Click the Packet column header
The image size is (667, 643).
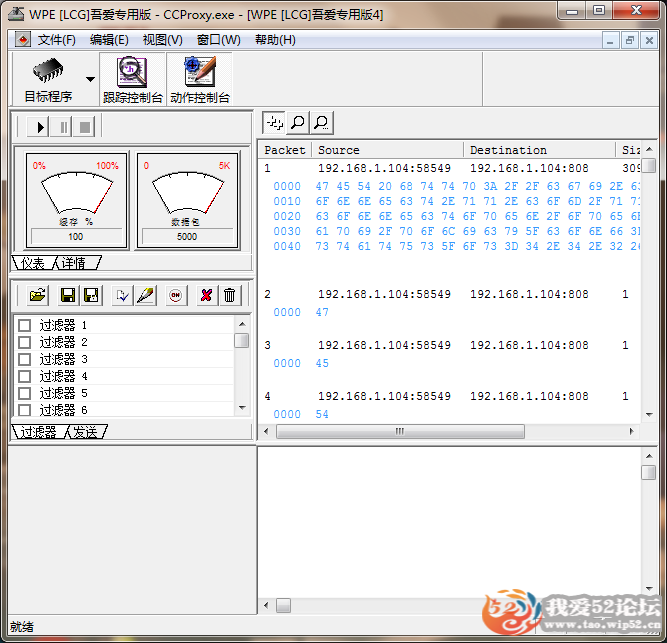click(285, 150)
